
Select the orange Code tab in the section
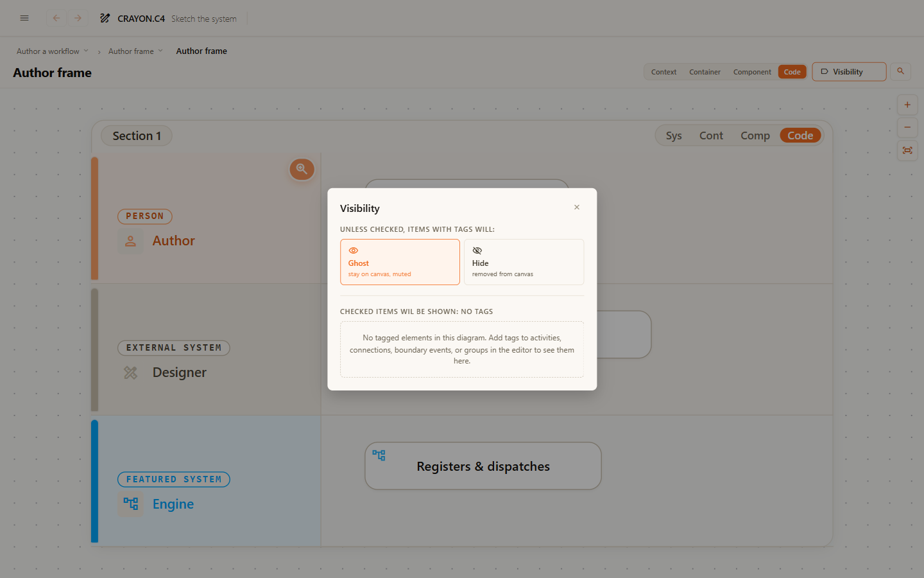[800, 136]
